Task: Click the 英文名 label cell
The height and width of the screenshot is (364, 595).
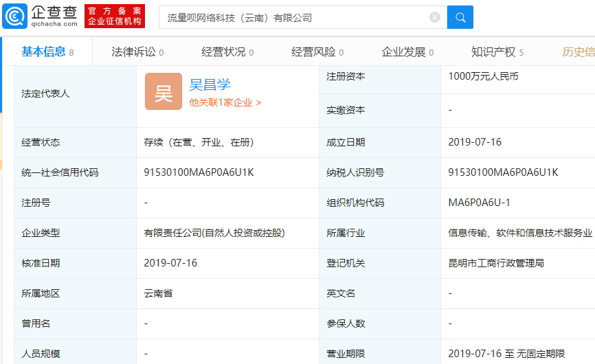Action: tap(380, 293)
